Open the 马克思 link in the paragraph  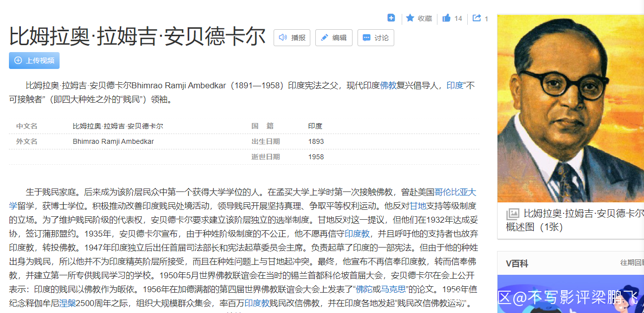(x=393, y=289)
